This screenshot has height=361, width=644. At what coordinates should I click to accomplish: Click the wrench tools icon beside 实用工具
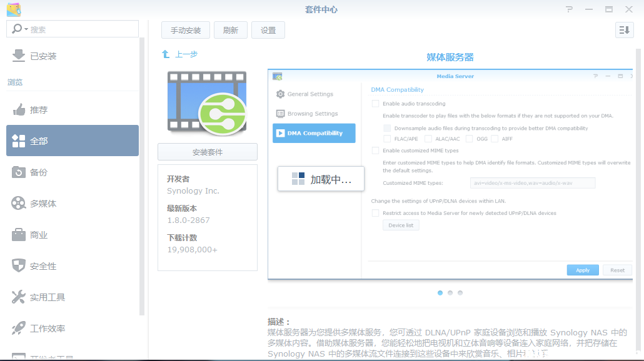point(19,297)
